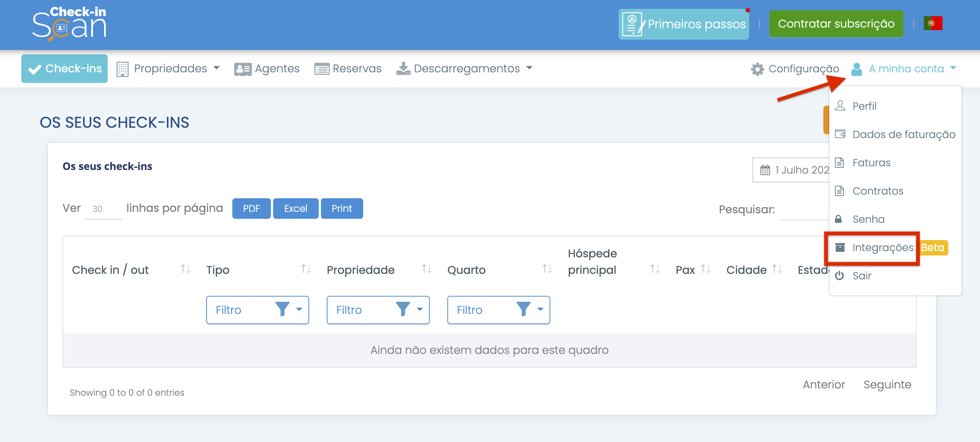Viewport: 980px width, 442px height.
Task: Click the calendar icon beside the date selector
Action: pyautogui.click(x=766, y=170)
